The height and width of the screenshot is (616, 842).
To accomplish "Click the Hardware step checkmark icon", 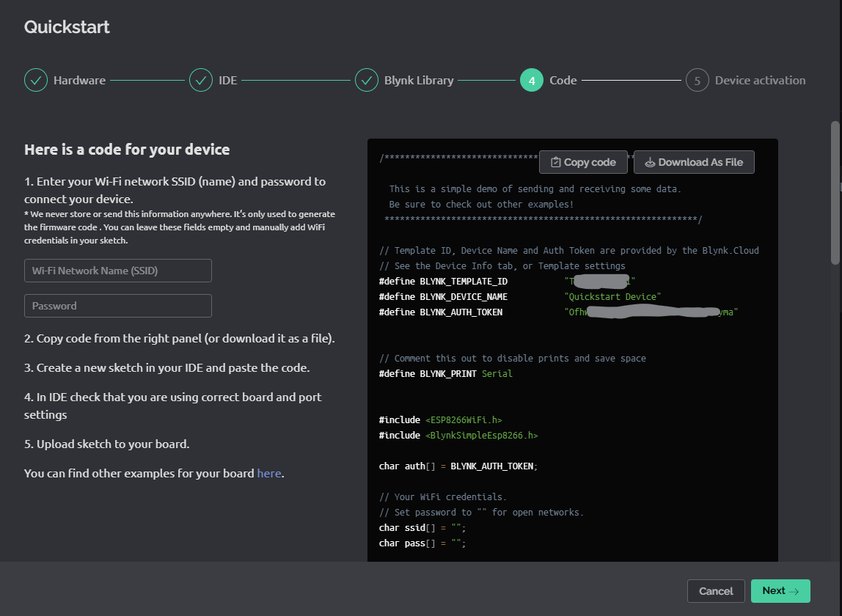I will pyautogui.click(x=36, y=81).
